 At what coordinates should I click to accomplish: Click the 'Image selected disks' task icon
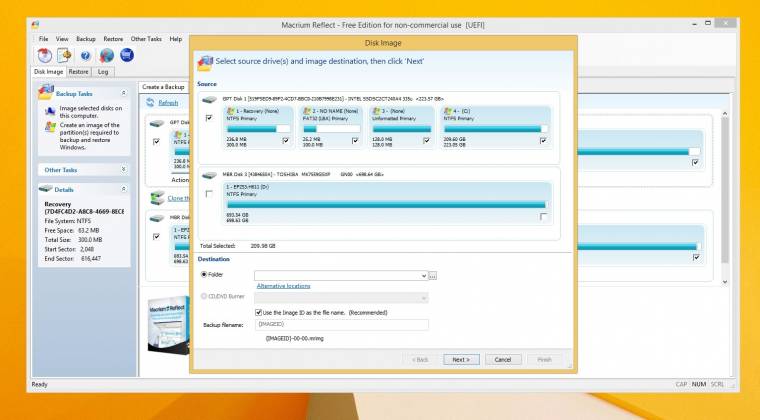[50, 111]
